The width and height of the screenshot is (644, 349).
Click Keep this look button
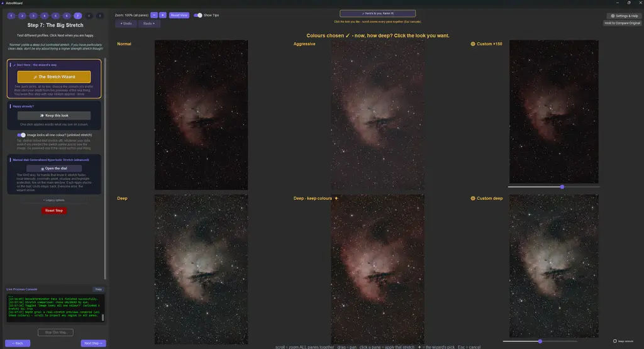coord(54,115)
